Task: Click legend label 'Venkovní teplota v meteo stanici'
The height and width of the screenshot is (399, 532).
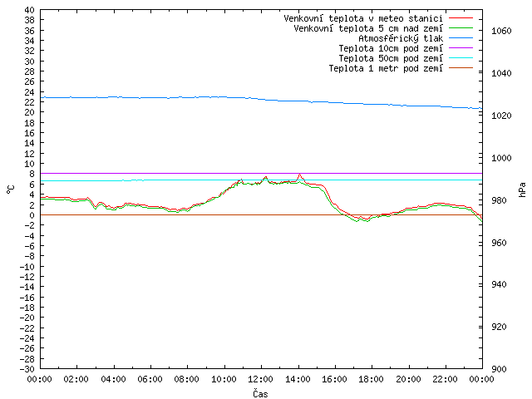Action: [x=363, y=18]
